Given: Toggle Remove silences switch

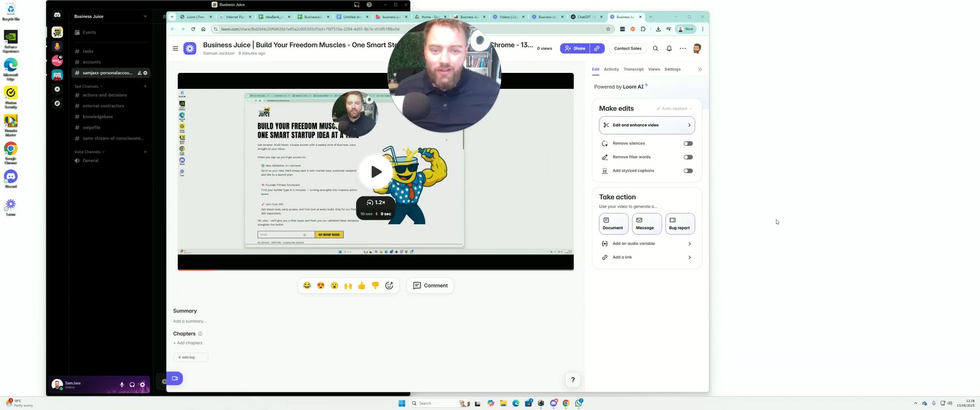Looking at the screenshot, I should (x=688, y=143).
